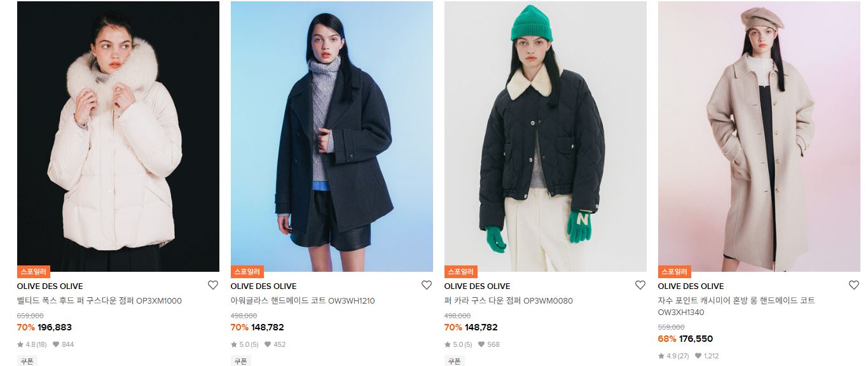
Task: Add 퍼 카라 구스 다운 점퍼 to wishlist via heart
Action: coord(640,285)
